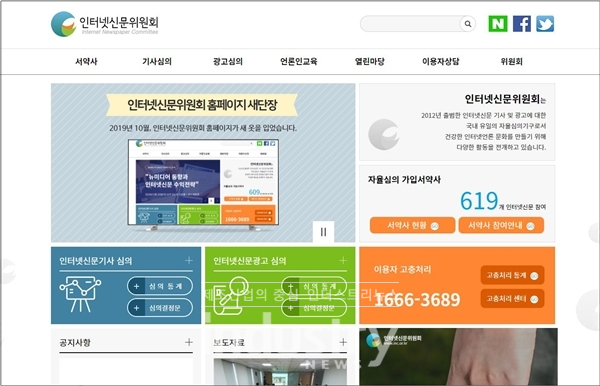Click the search magnifier icon
The width and height of the screenshot is (600, 386).
[468, 24]
